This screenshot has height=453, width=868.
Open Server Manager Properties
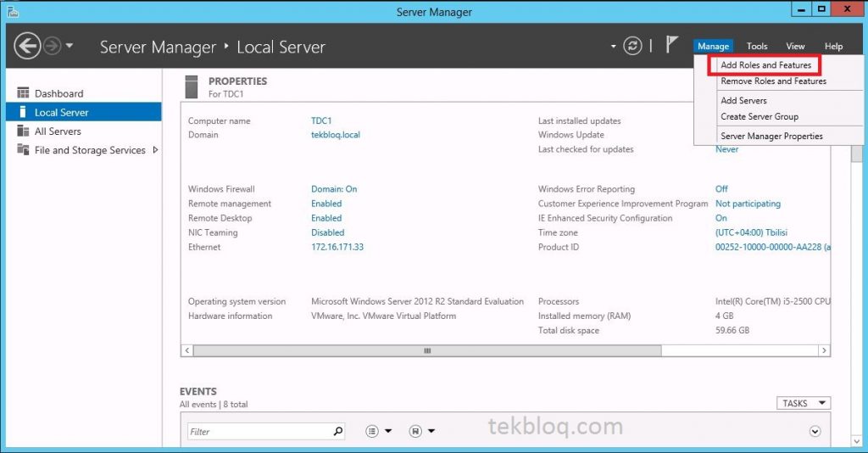click(x=771, y=136)
